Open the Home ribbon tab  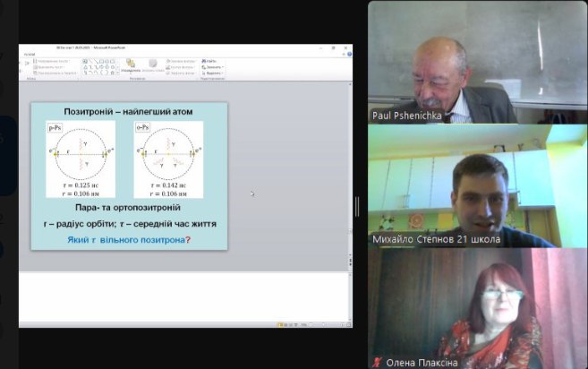click(29, 53)
